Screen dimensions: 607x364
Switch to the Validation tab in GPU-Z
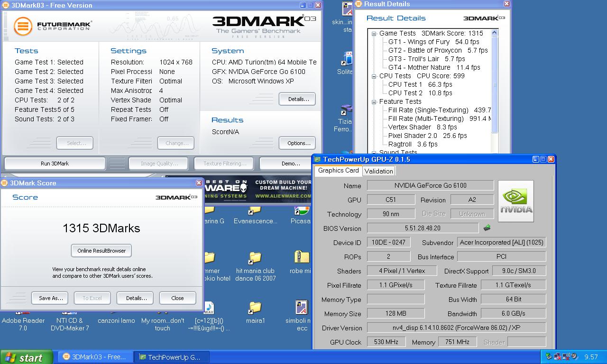point(378,171)
